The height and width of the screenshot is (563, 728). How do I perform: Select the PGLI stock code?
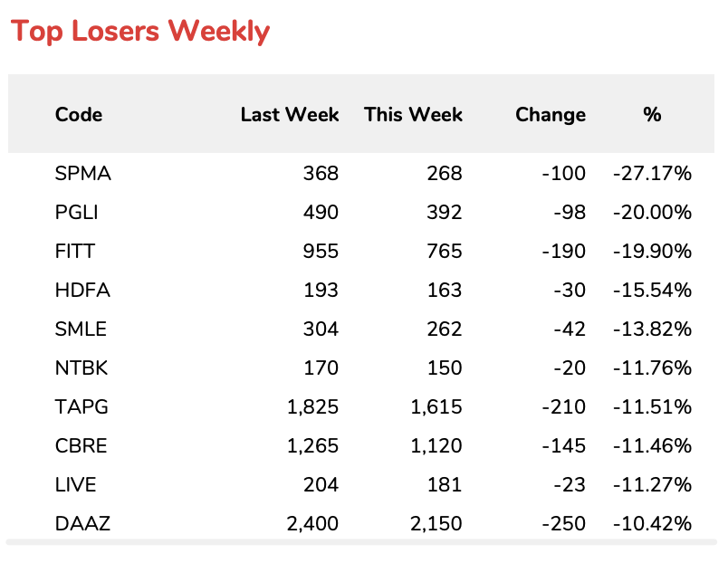point(77,213)
